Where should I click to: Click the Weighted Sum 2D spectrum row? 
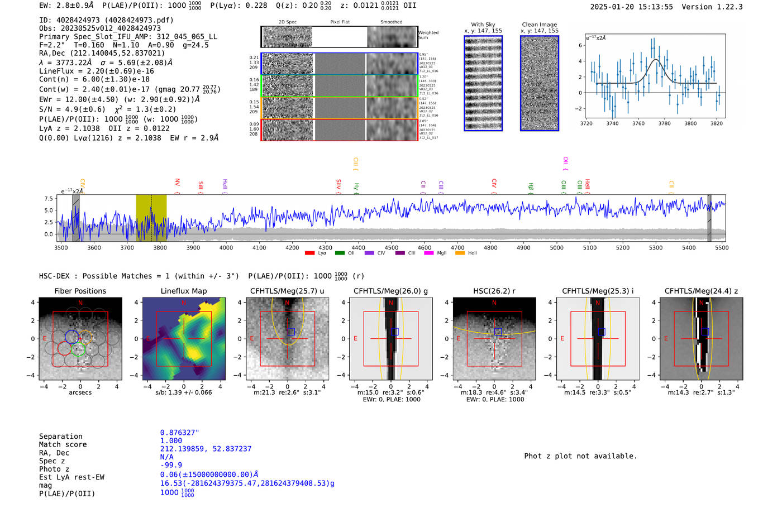click(x=340, y=37)
